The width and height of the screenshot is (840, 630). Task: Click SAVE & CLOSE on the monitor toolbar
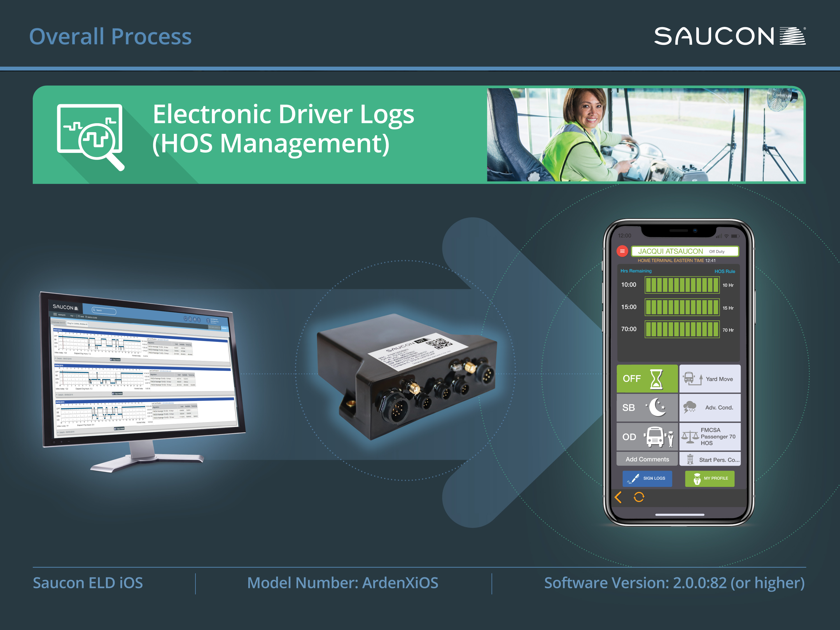92,318
